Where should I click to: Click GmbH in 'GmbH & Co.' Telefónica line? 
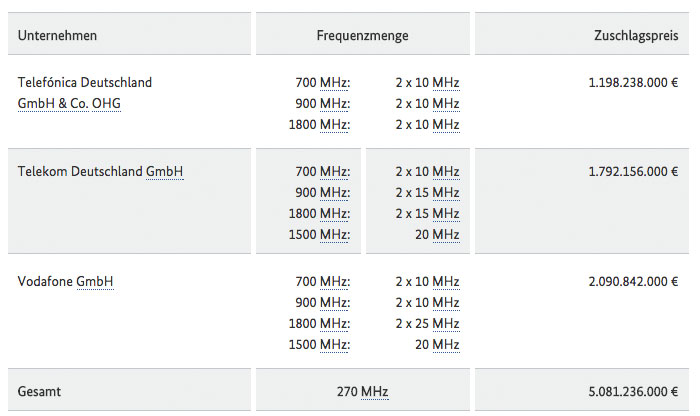(36, 104)
